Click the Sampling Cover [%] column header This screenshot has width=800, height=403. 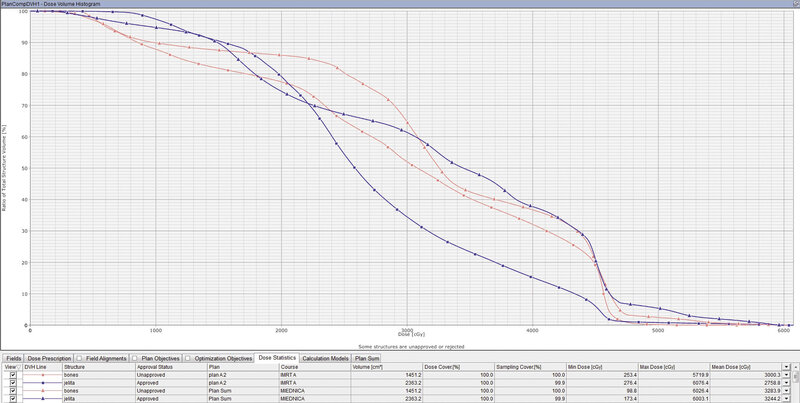(x=531, y=367)
